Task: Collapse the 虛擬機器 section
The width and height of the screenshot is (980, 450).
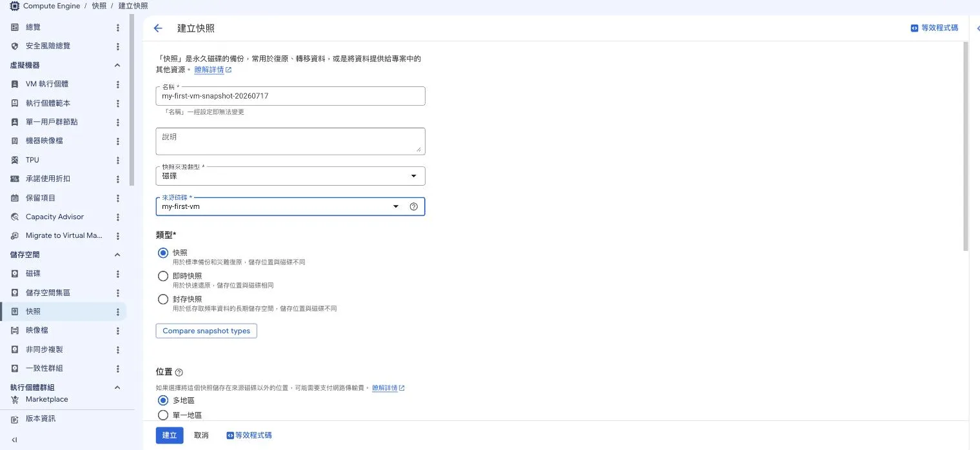Action: click(x=117, y=65)
